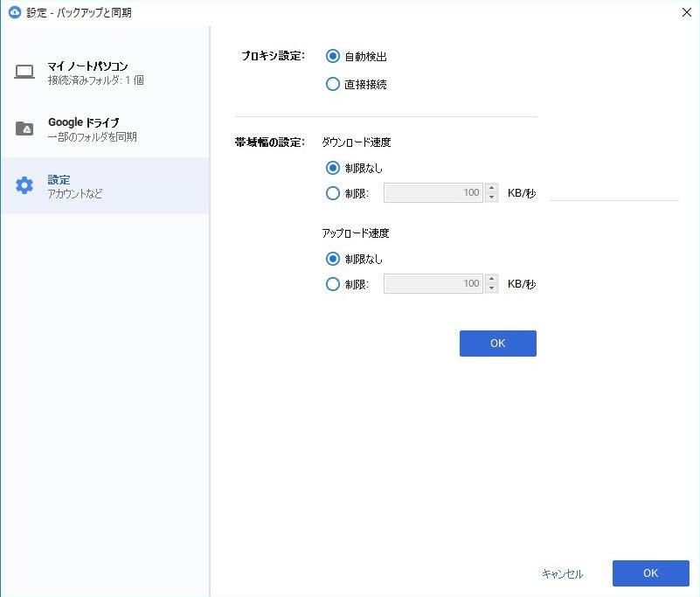Select 直接接続 proxy option
Screen dimensions: 700x597
pos(333,85)
